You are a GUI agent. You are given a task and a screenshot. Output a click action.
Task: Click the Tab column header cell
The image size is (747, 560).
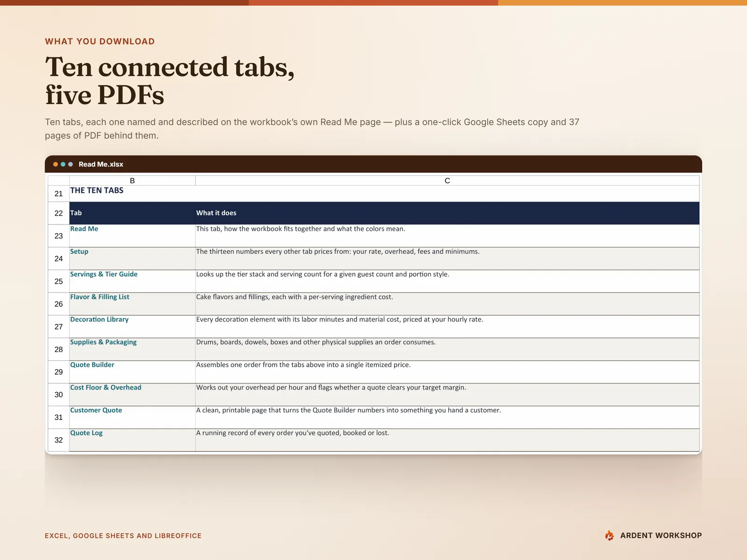pyautogui.click(x=132, y=213)
